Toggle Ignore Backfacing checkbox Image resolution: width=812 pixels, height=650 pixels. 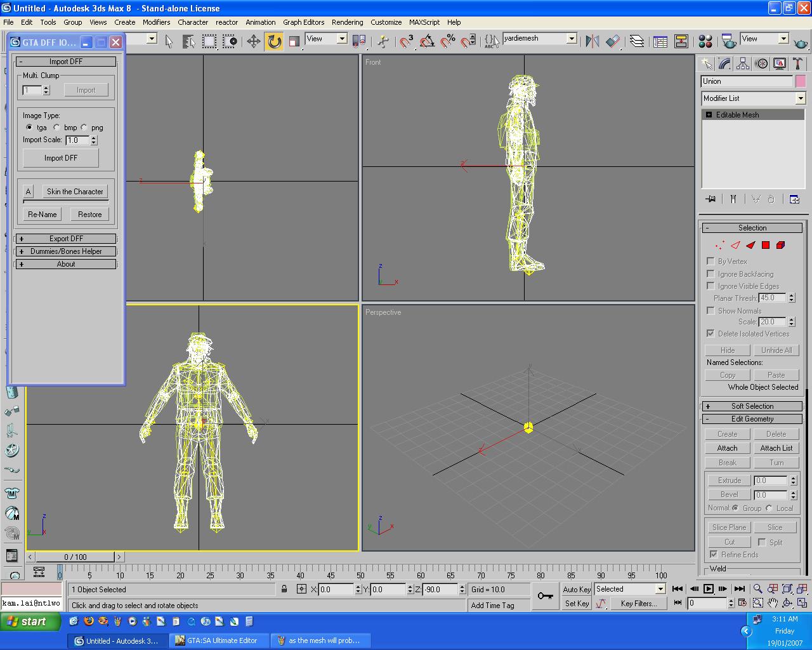(x=710, y=274)
